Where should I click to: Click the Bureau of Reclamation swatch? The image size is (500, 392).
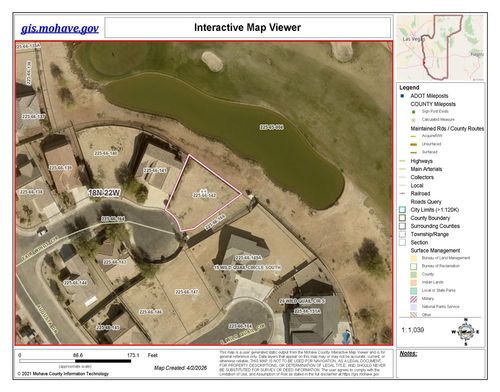(x=413, y=266)
